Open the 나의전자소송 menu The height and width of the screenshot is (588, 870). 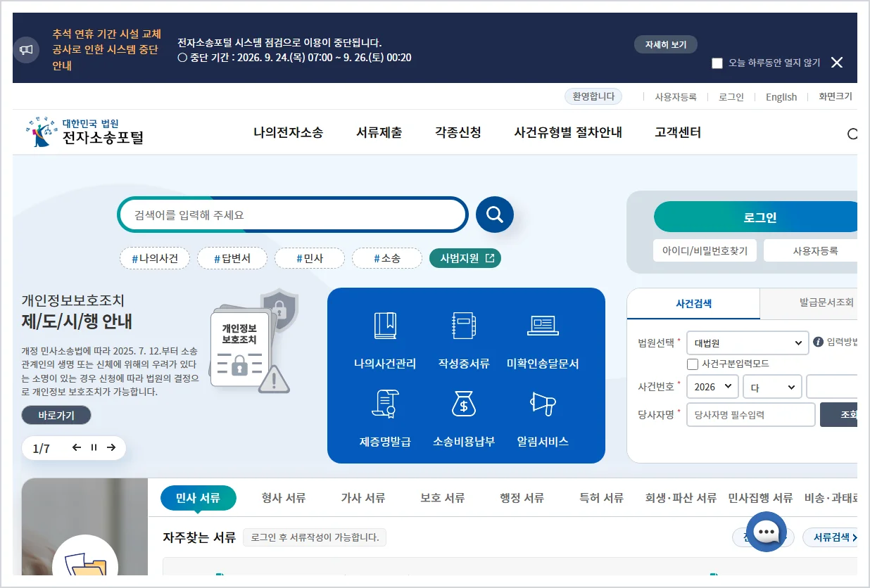pyautogui.click(x=288, y=132)
